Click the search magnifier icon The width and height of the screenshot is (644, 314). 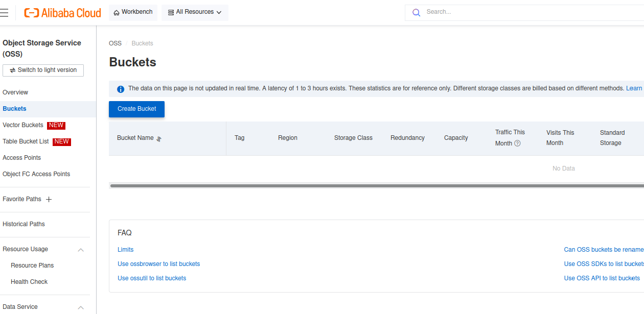[417, 12]
